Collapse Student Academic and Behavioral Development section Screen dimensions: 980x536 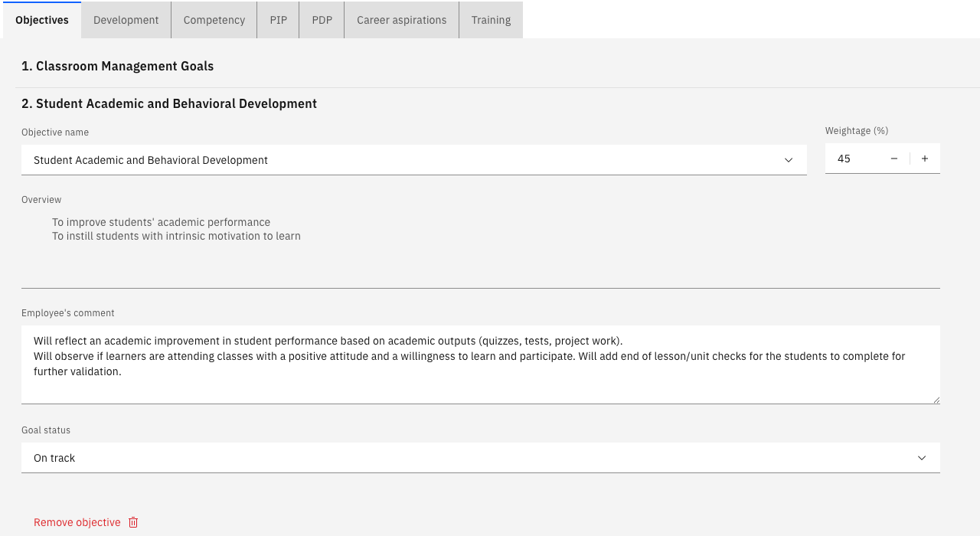169,103
